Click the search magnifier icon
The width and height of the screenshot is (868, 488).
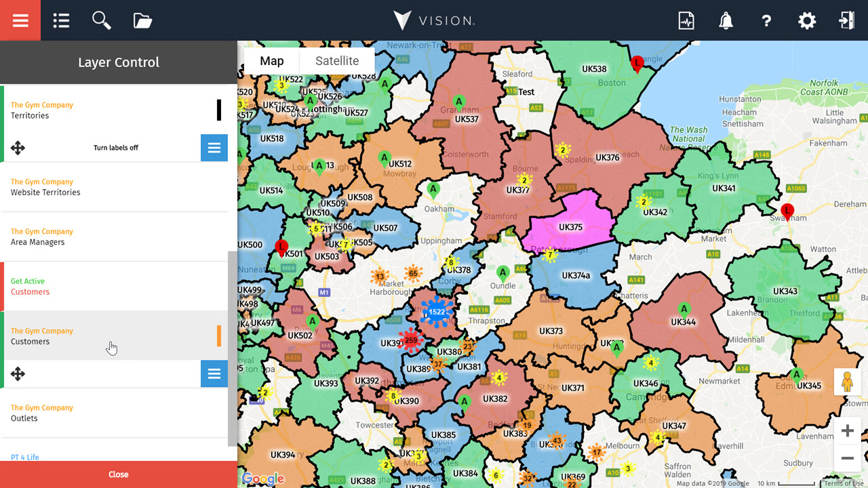(x=102, y=20)
